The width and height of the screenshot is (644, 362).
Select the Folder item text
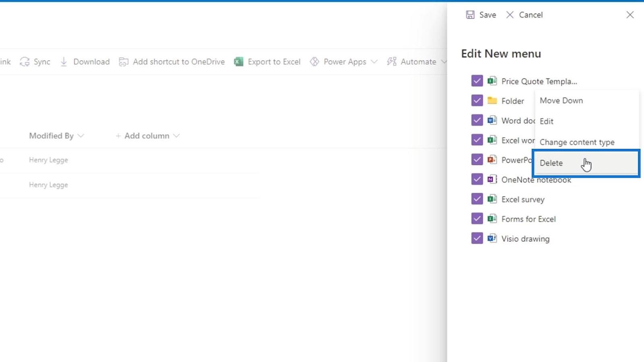(x=513, y=101)
